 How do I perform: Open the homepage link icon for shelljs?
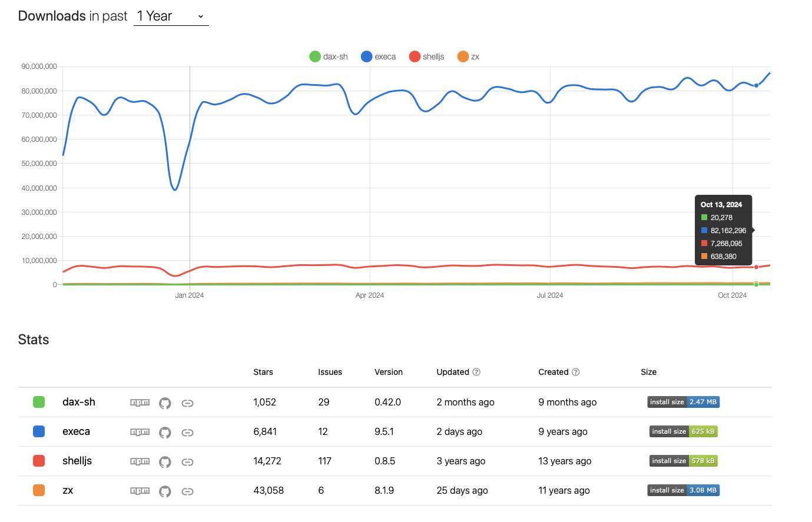[x=187, y=462]
